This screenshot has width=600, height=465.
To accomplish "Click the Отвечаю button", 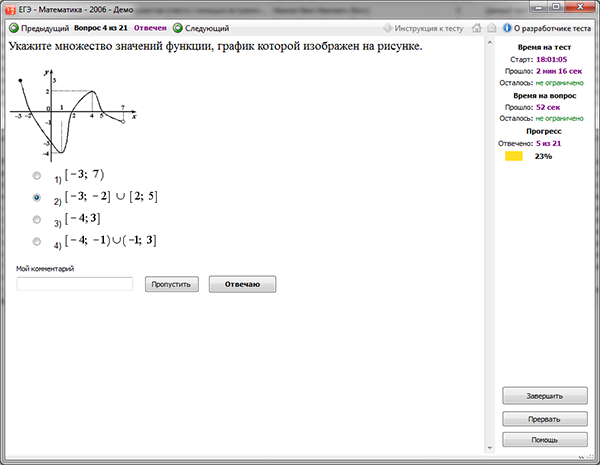I will point(242,284).
